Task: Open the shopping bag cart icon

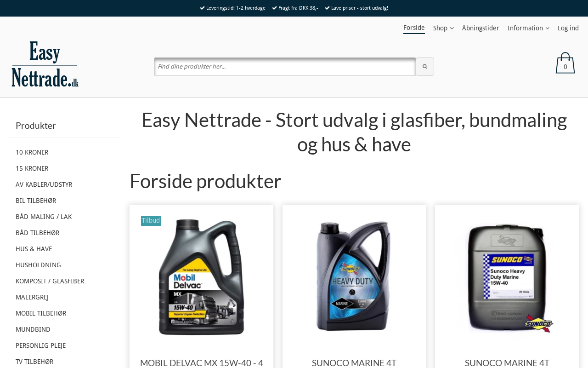Action: point(565,63)
